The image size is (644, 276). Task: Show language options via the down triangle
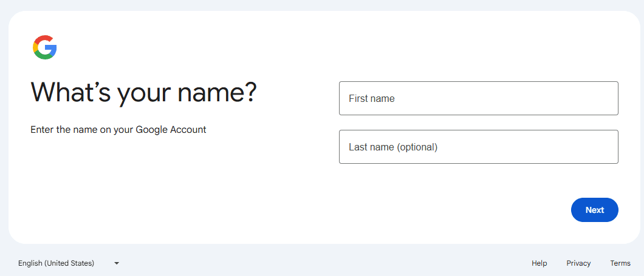[117, 263]
